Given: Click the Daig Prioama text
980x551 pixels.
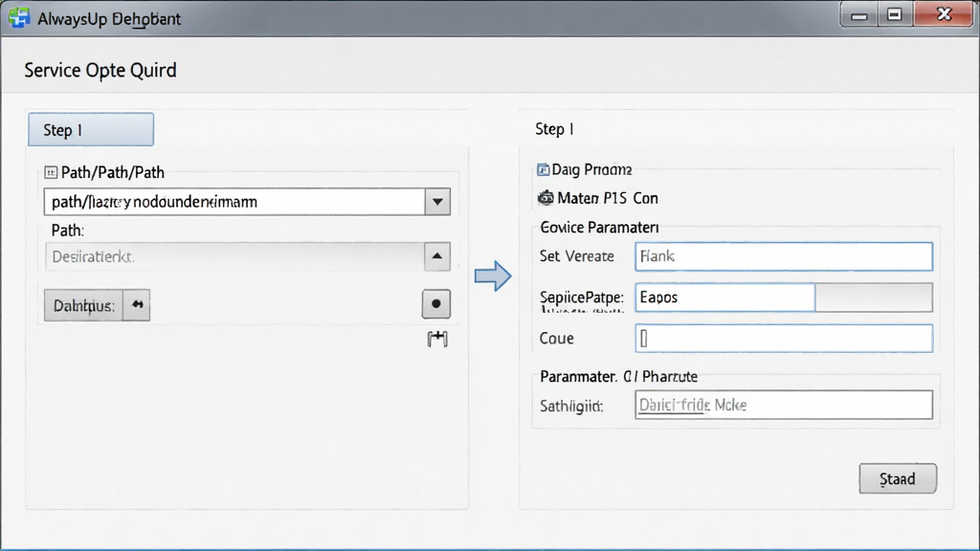Looking at the screenshot, I should pos(591,170).
